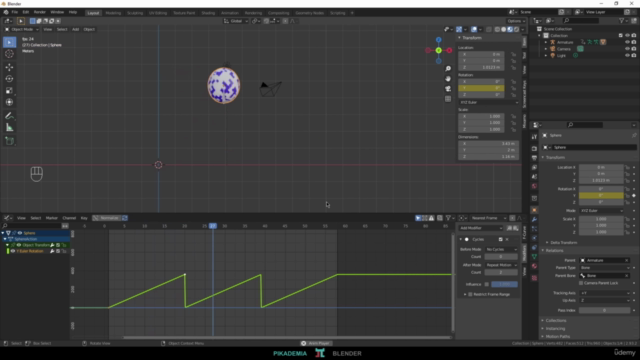Open the Nearest Frame snapping dropdown
This screenshot has height=360, width=640.
(x=488, y=218)
